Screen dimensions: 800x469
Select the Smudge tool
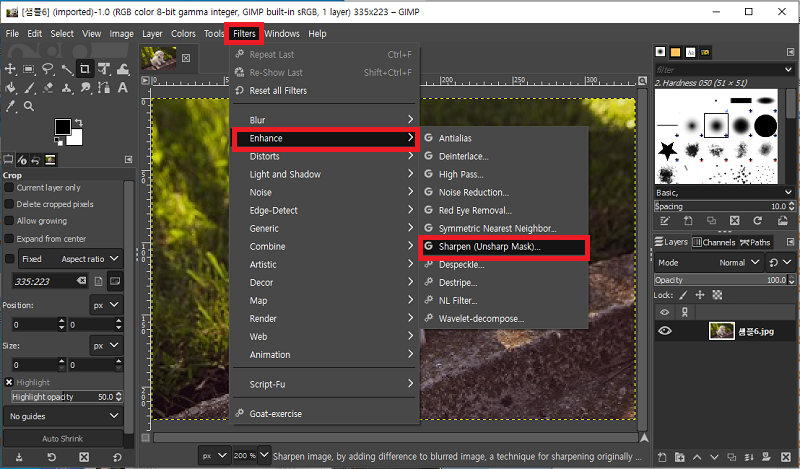click(85, 88)
